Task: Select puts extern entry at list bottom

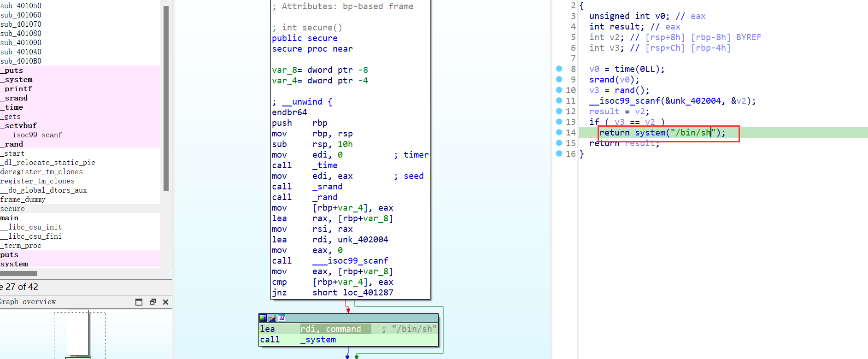Action: click(x=80, y=254)
